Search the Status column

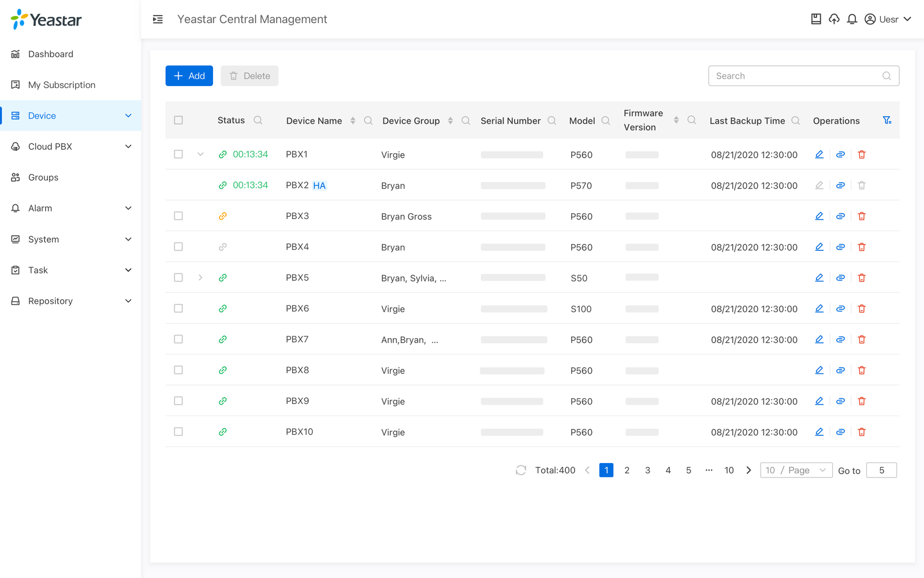click(x=258, y=120)
